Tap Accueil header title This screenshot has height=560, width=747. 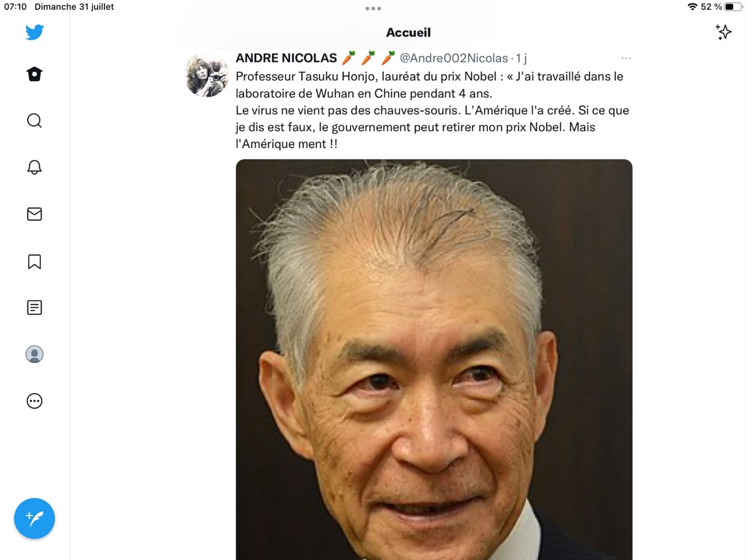pos(409,33)
